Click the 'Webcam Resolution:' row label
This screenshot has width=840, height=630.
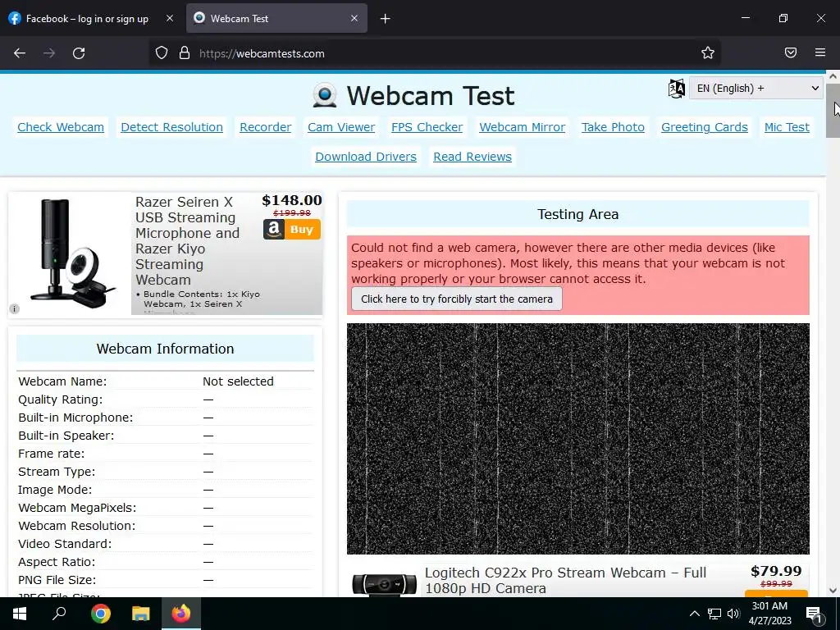click(x=76, y=526)
